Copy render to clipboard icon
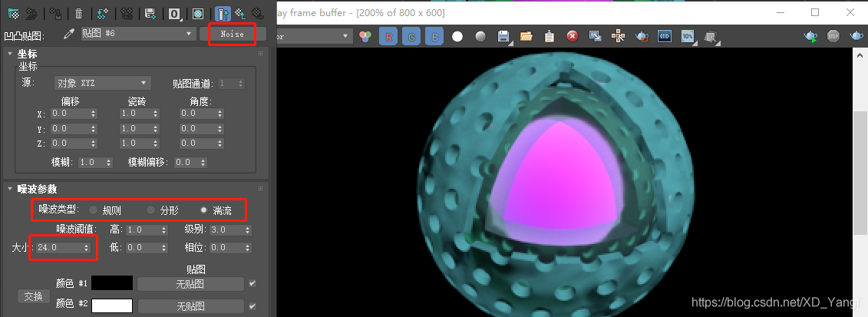The width and height of the screenshot is (868, 317). click(550, 37)
